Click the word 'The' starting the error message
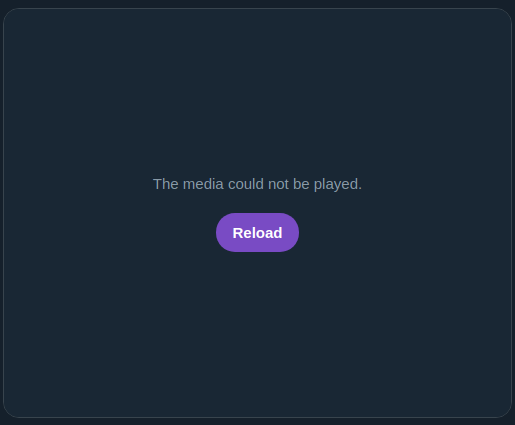Viewport: 515px width, 425px height. coord(166,184)
